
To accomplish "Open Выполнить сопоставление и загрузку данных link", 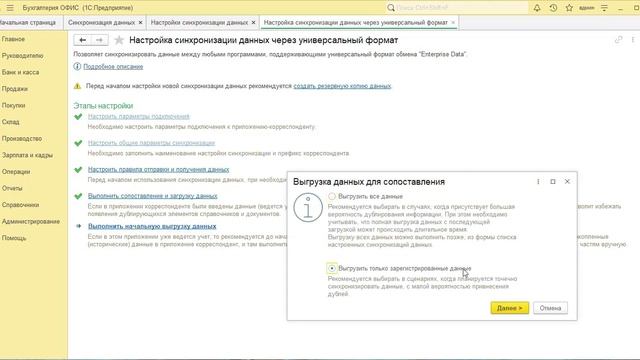I will pyautogui.click(x=153, y=196).
